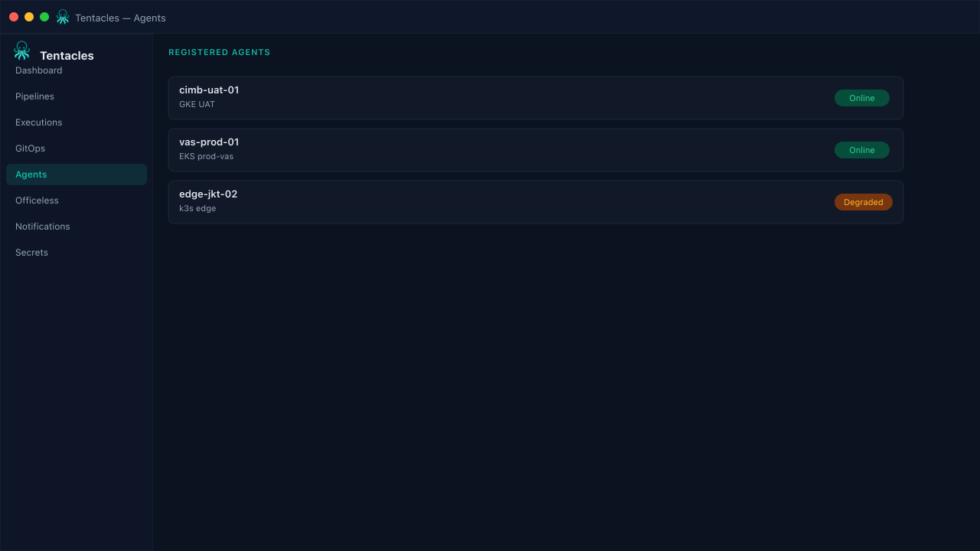The width and height of the screenshot is (980, 551).
Task: Open the cimb-uat-01 agent card
Action: pos(536,98)
